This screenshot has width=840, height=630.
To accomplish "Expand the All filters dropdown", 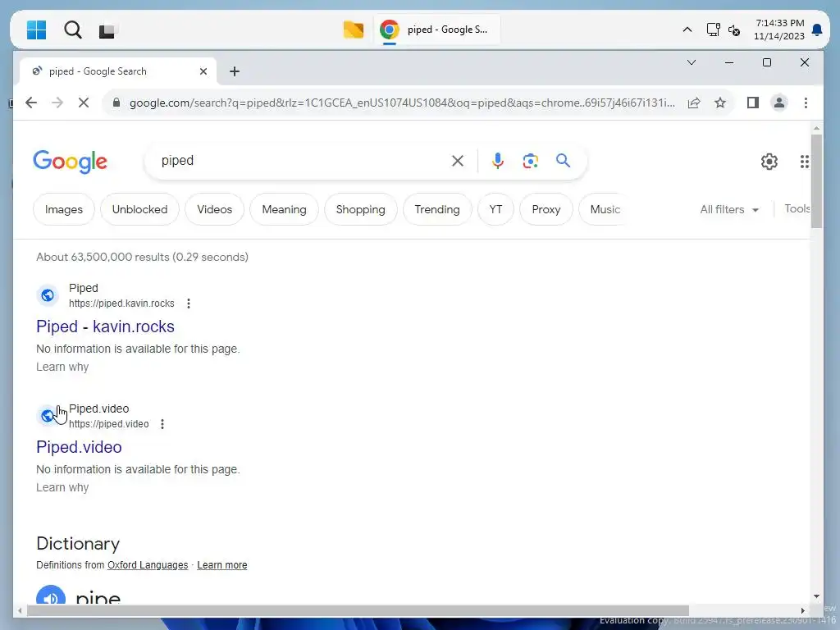I will [x=729, y=209].
